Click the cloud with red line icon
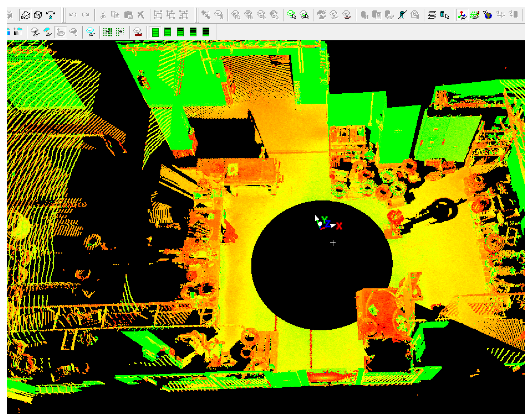Image resolution: width=531 pixels, height=420 pixels. pyautogui.click(x=138, y=32)
